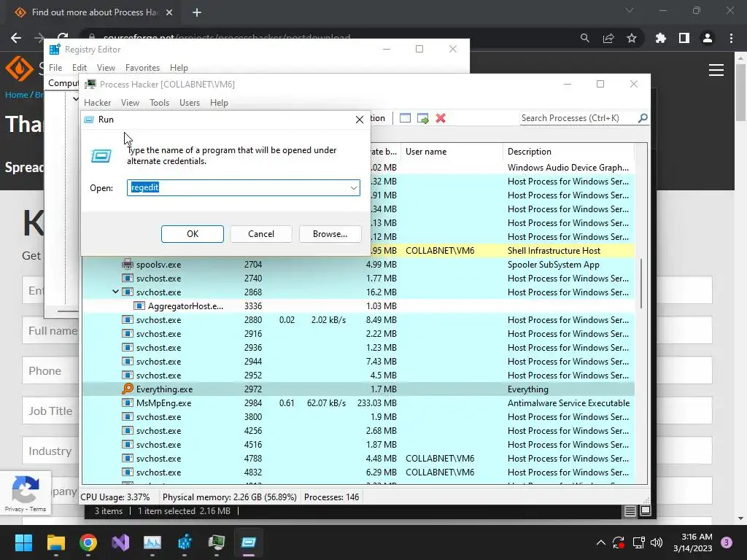Screen dimensions: 747x560
Task: Open Google Chrome from taskbar
Action: point(88,542)
